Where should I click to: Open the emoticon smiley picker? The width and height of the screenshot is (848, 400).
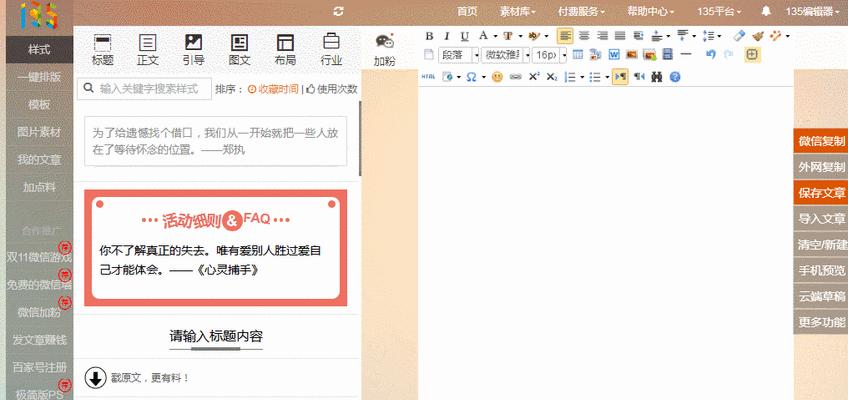click(498, 77)
